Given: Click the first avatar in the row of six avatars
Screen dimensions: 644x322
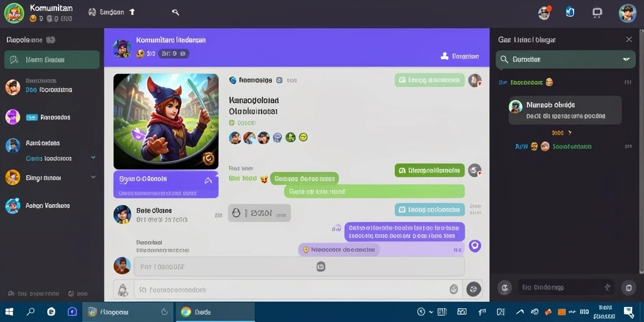Looking at the screenshot, I should tap(235, 138).
